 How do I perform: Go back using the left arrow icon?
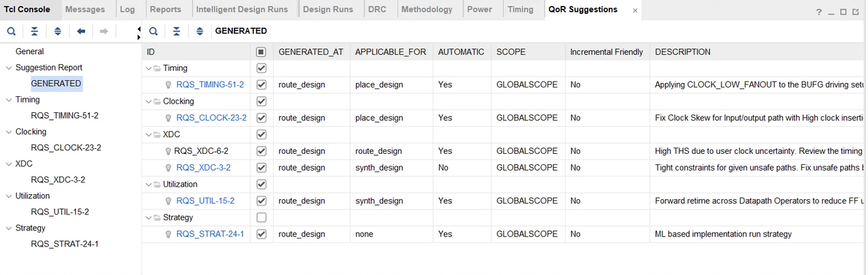click(81, 31)
